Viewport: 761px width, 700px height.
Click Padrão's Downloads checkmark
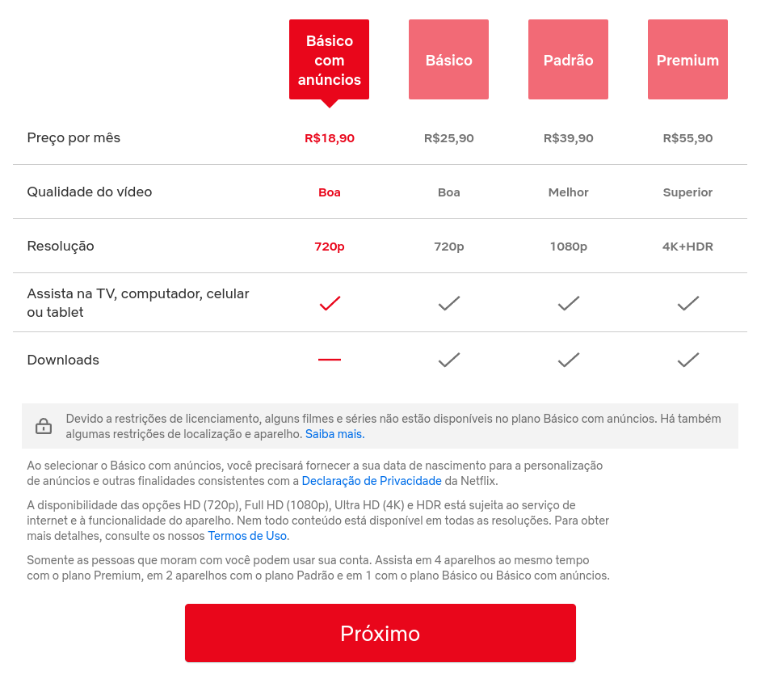[x=568, y=360]
